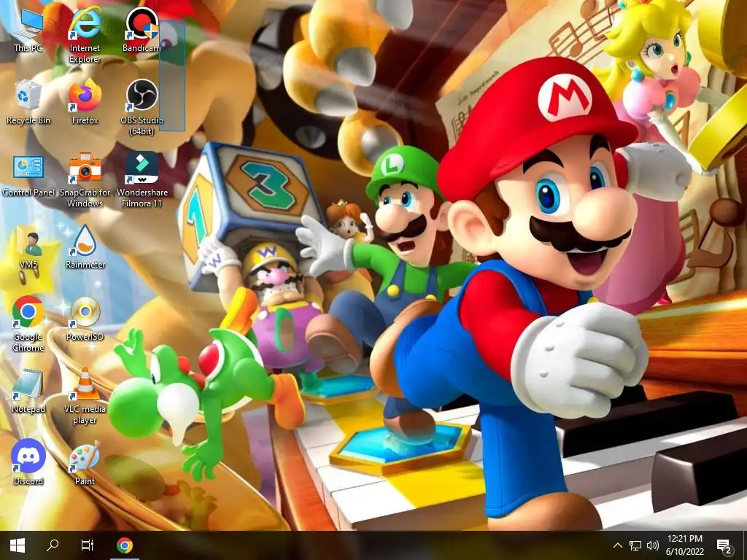Show hidden system tray icons

point(617,545)
